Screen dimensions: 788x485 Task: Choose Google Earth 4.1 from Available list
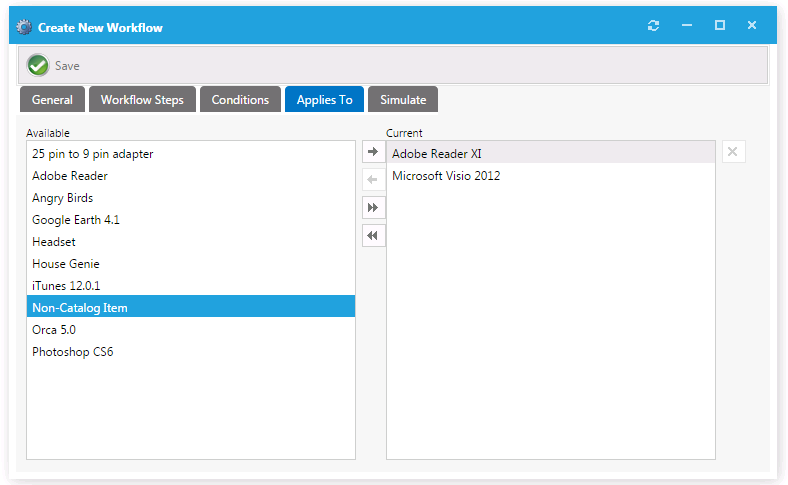(x=76, y=220)
